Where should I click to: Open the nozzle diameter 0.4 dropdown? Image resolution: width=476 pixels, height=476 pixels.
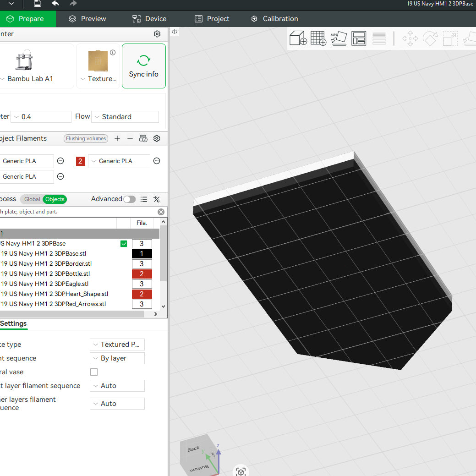[x=41, y=117]
